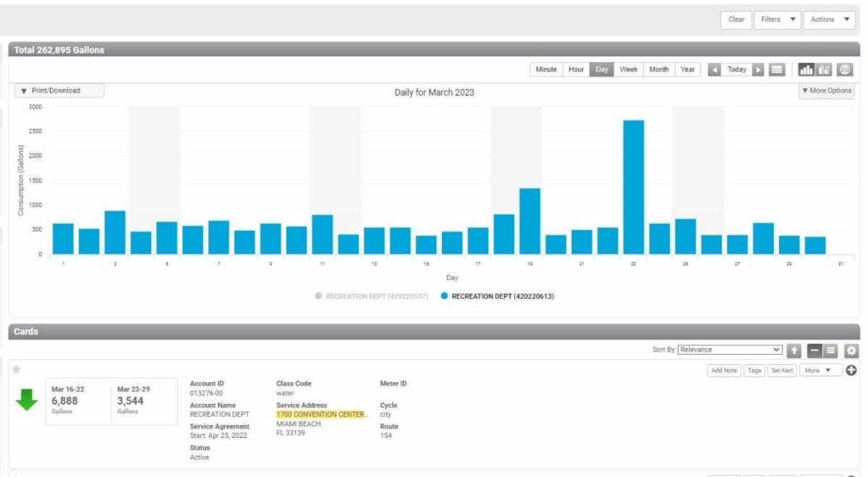Click the blue RECREATION DEPT (420220613) legend swatch
The height and width of the screenshot is (477, 868).
(444, 296)
